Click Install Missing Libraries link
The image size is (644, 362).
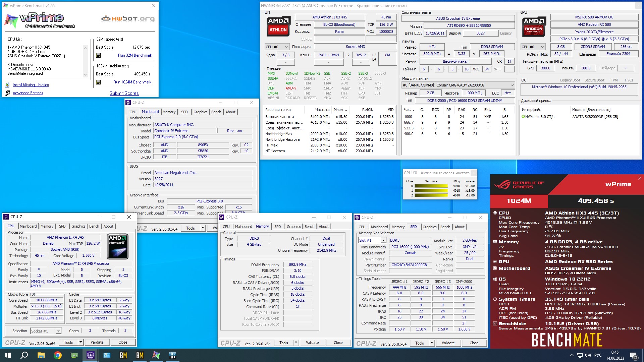pyautogui.click(x=31, y=85)
